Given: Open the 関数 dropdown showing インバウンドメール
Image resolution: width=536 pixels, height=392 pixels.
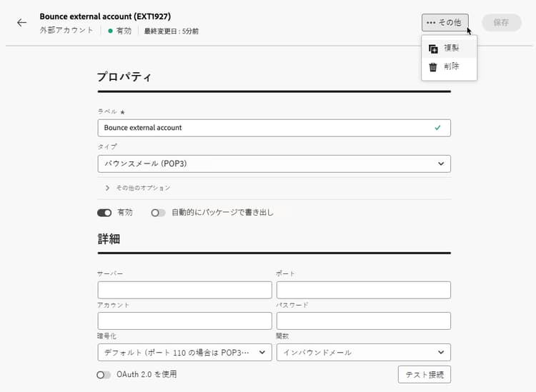Looking at the screenshot, I should coord(363,353).
